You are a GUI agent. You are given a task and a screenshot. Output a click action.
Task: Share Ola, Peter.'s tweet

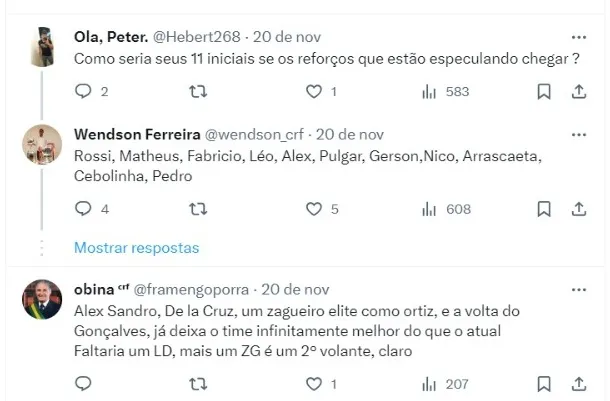pos(579,92)
